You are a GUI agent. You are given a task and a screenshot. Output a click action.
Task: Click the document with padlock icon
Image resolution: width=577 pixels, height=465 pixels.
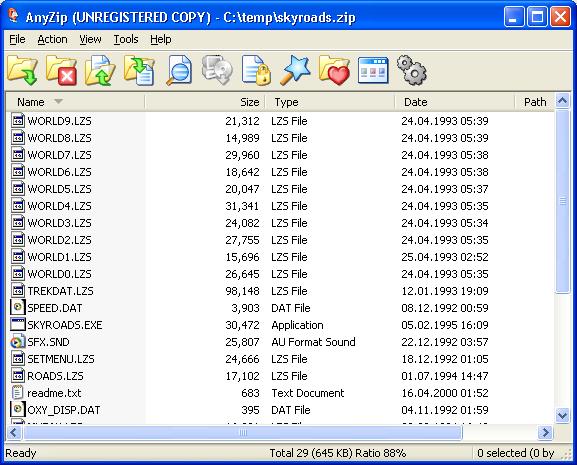tap(256, 70)
